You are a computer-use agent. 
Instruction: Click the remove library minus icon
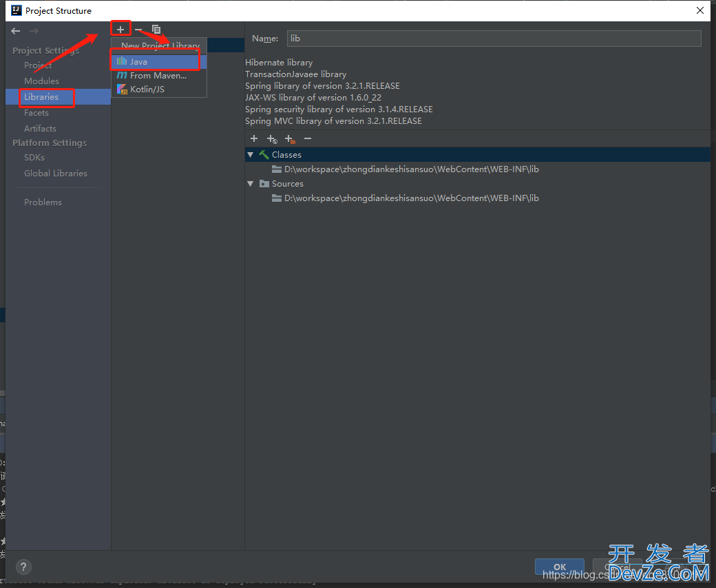139,29
